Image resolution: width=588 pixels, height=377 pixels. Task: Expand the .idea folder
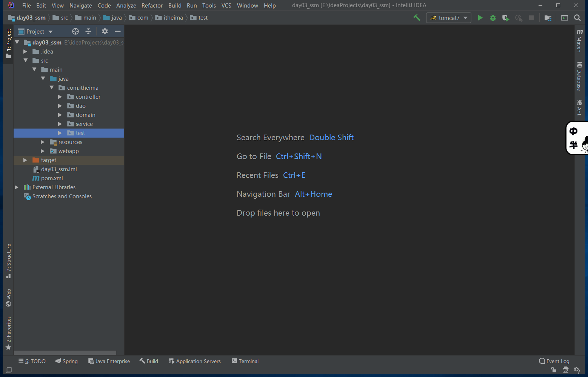coord(25,52)
